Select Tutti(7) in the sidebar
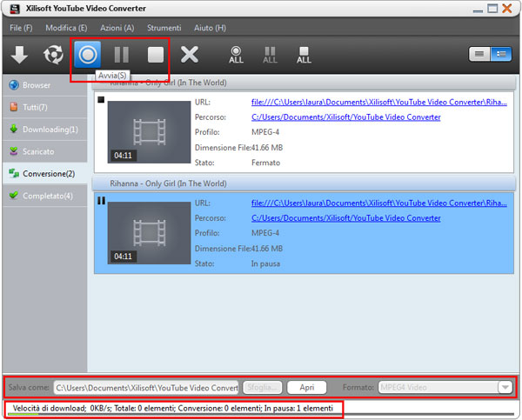Viewport: 522px width, 420px height. 44,107
